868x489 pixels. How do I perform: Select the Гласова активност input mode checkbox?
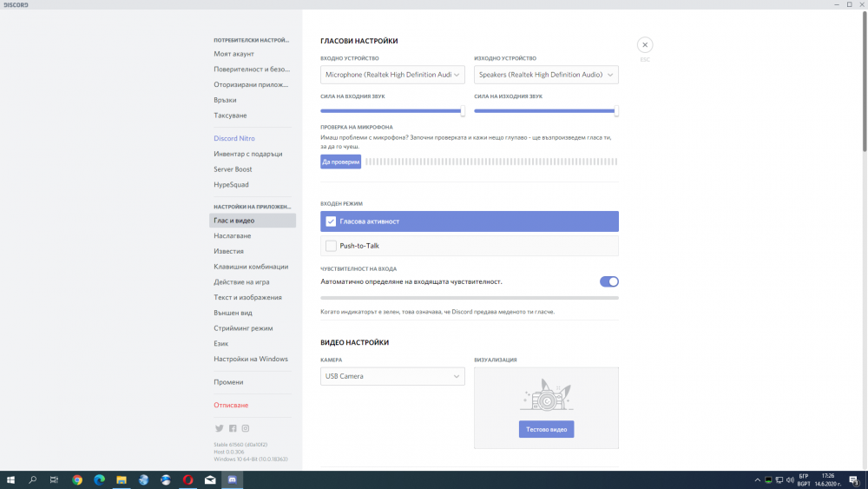[x=331, y=221]
